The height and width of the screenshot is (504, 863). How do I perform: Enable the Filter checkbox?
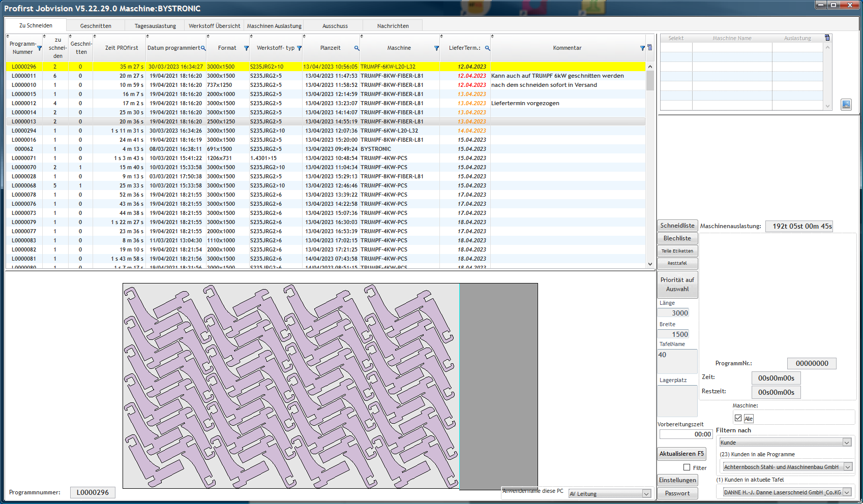pos(687,467)
